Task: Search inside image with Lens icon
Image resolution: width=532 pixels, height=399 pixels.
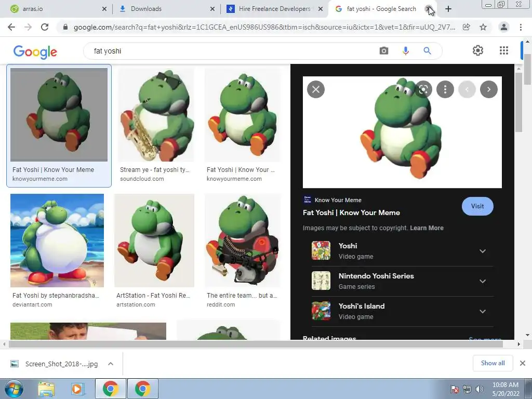Action: (x=423, y=89)
